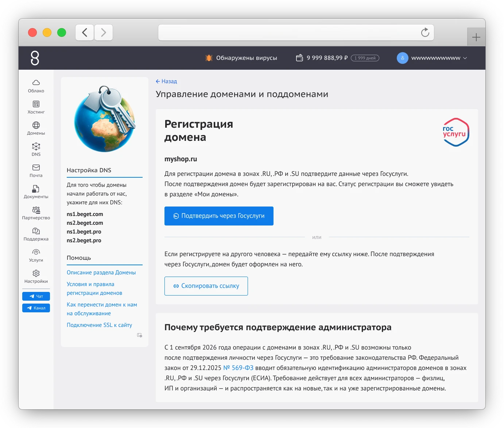
Task: Open Партнерство in sidebar
Action: (x=36, y=213)
